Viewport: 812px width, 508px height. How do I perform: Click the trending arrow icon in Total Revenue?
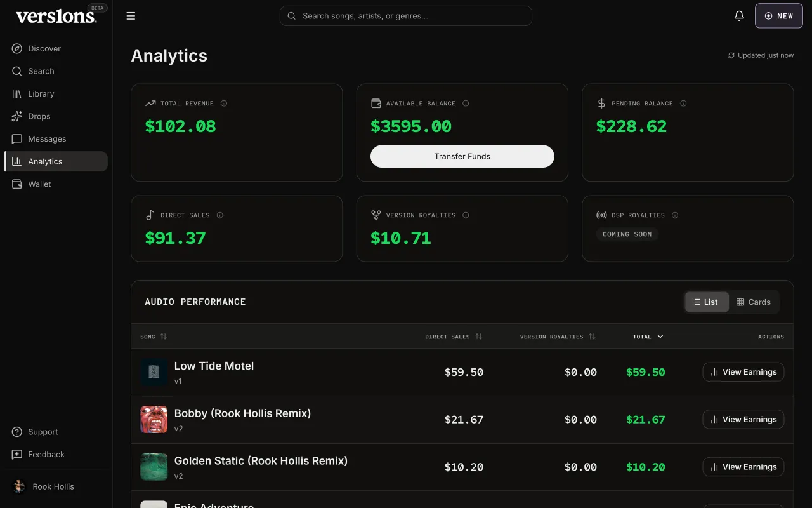(x=150, y=104)
